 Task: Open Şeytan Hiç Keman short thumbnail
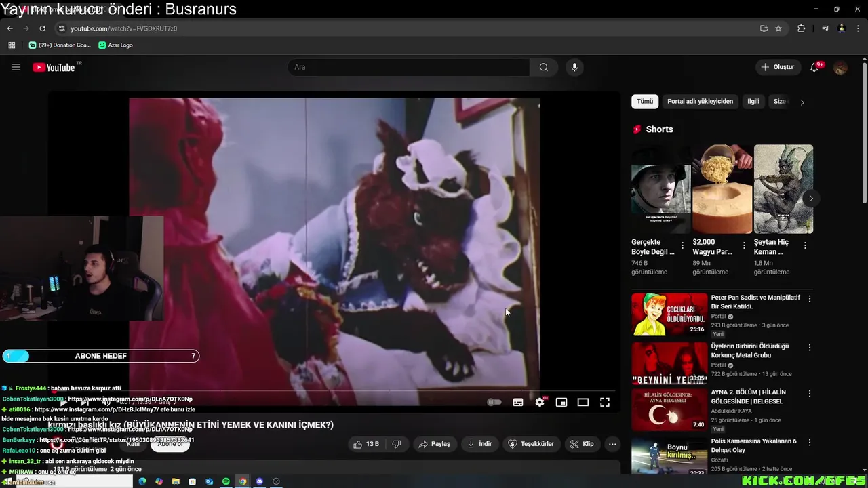tap(783, 189)
